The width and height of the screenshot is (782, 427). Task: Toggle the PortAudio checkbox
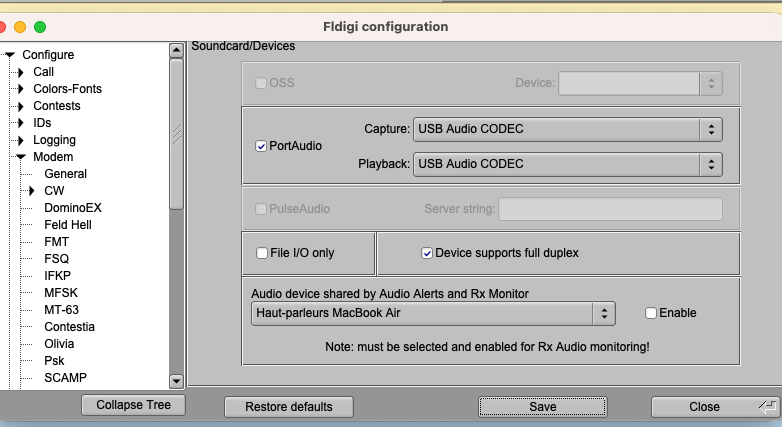click(262, 146)
